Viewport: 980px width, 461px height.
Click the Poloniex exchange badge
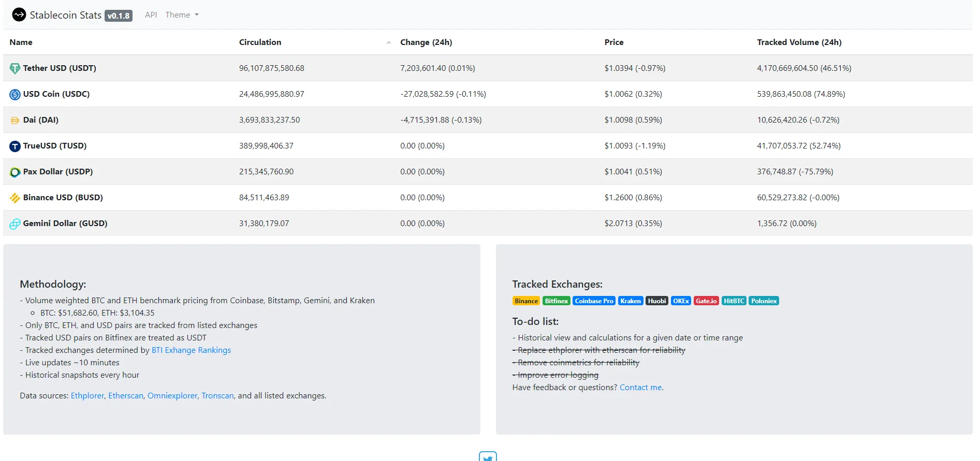coord(764,301)
